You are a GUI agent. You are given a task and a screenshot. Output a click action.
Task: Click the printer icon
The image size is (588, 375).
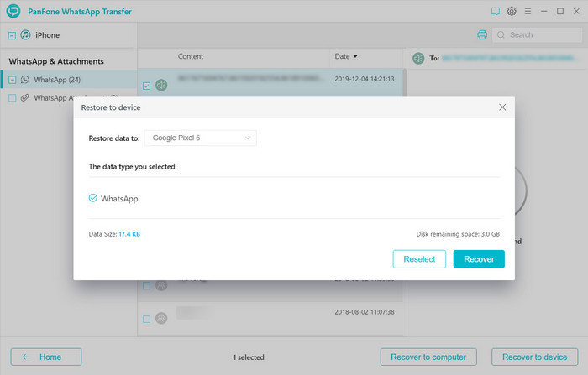click(x=482, y=35)
